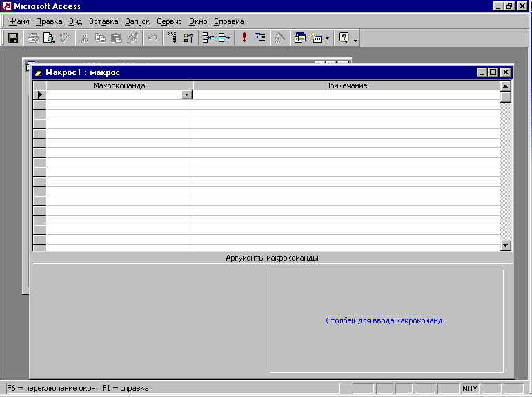Click the Paste clipboard icon
Viewport: 532px width, 397px height.
click(117, 38)
